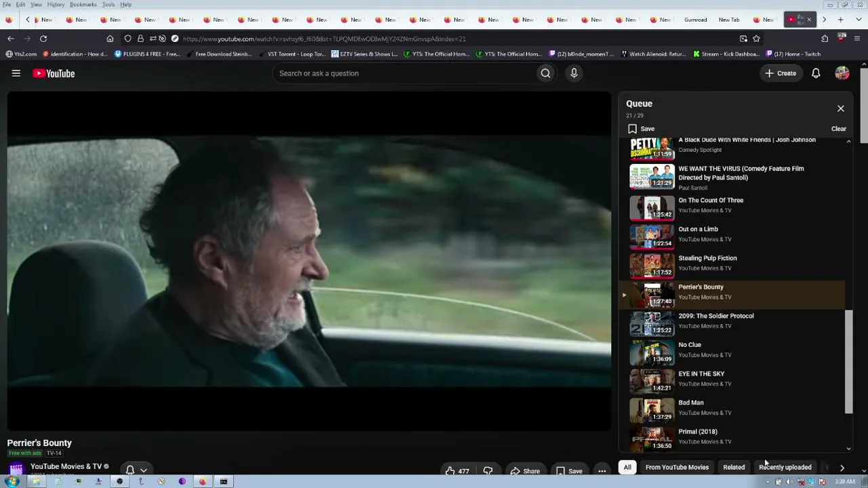Close the Queue panel
Image resolution: width=868 pixels, height=488 pixels.
841,108
